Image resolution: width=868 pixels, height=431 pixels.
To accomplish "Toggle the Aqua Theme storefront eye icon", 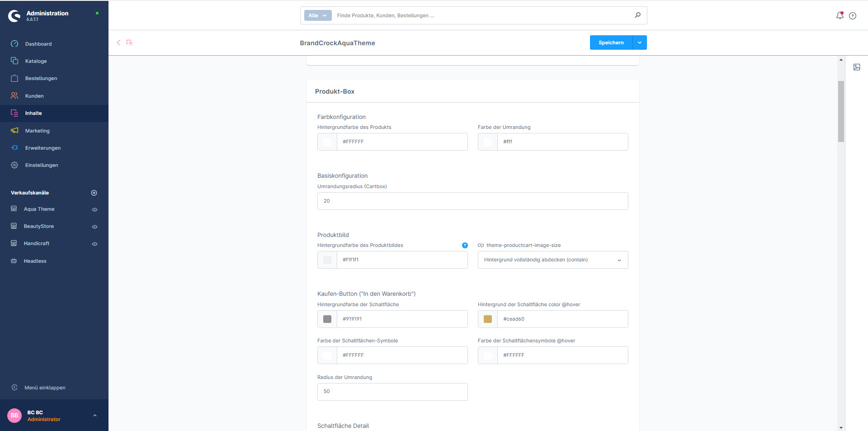I will (x=94, y=209).
